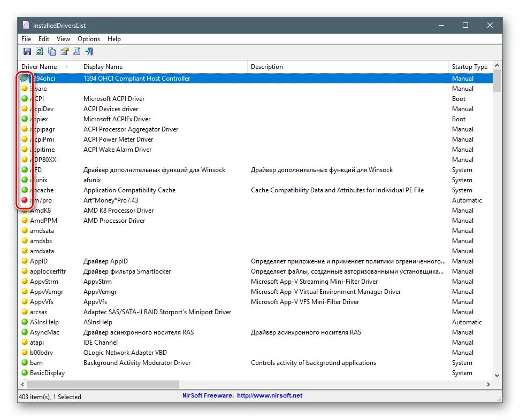
Task: Click the yellow status icon beside AppID
Action: [x=25, y=261]
